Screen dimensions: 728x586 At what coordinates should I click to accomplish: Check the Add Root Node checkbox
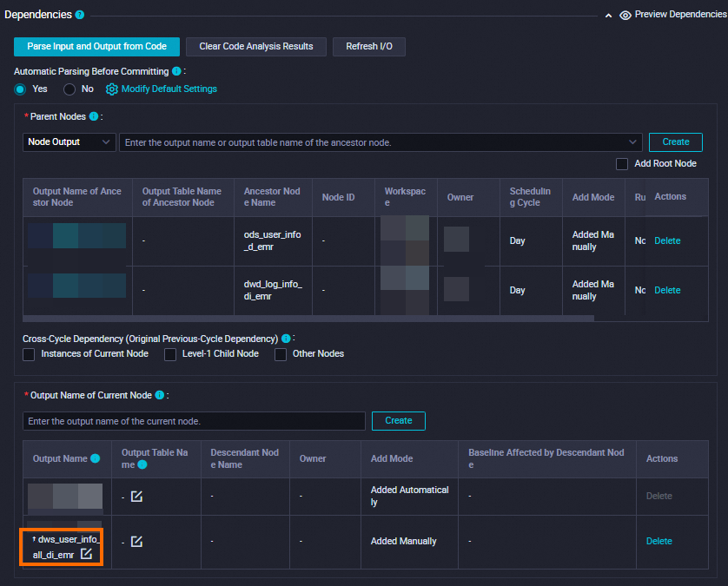click(x=622, y=164)
